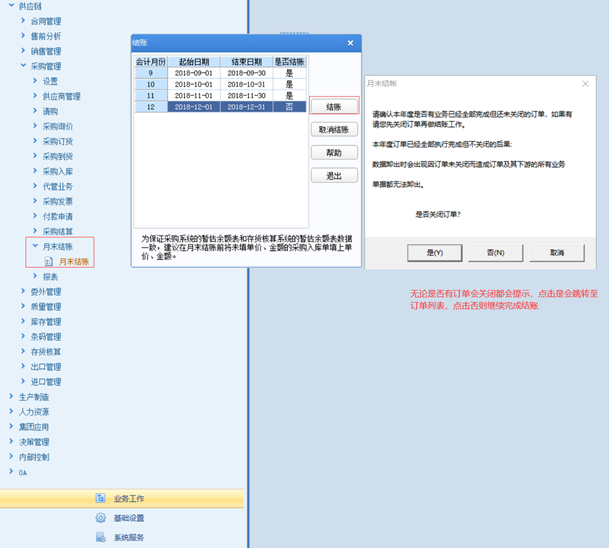Close the 结账 dialog
Viewport: 609px width, 548px height.
pos(350,43)
